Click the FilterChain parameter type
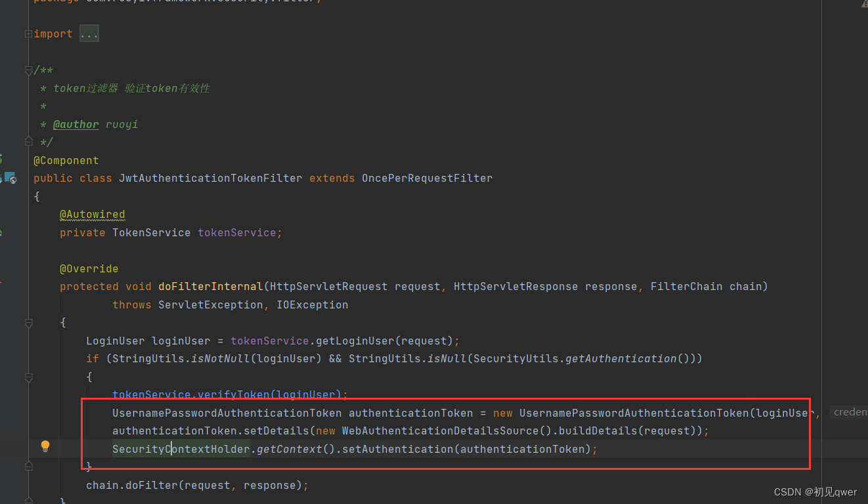The width and height of the screenshot is (868, 504). 687,287
